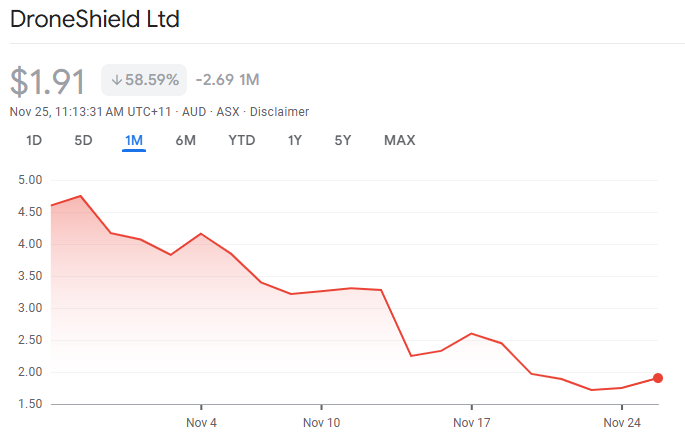Click the 58.59% change badge
Image resolution: width=685 pixels, height=441 pixels.
coord(144,80)
